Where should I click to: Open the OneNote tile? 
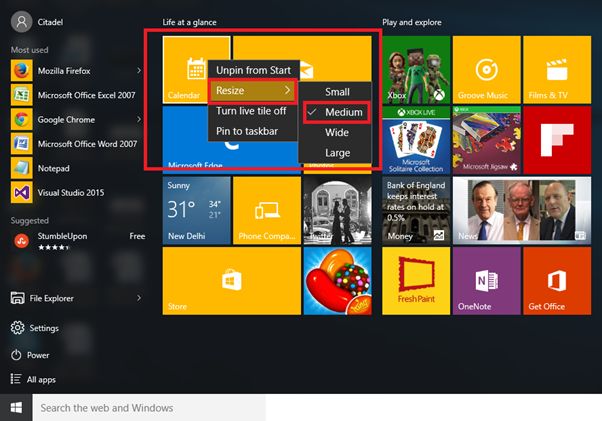pos(486,281)
